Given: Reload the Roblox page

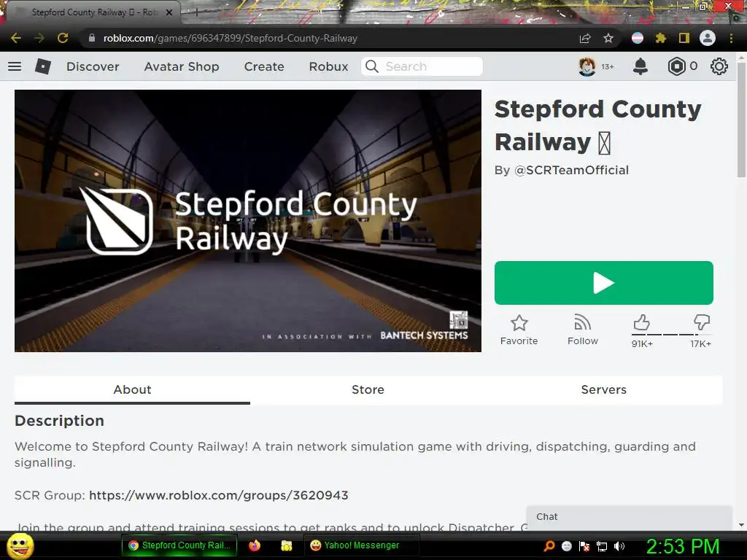Looking at the screenshot, I should (x=63, y=38).
